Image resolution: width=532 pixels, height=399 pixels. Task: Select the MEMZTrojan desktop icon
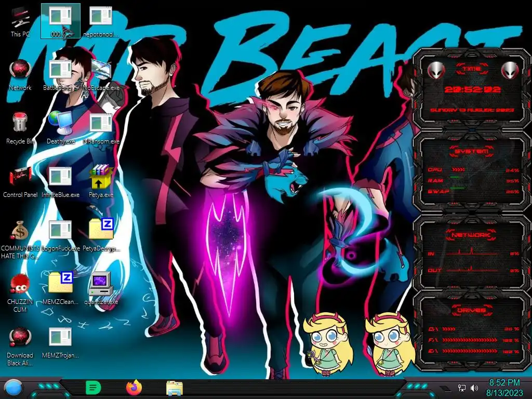click(60, 343)
